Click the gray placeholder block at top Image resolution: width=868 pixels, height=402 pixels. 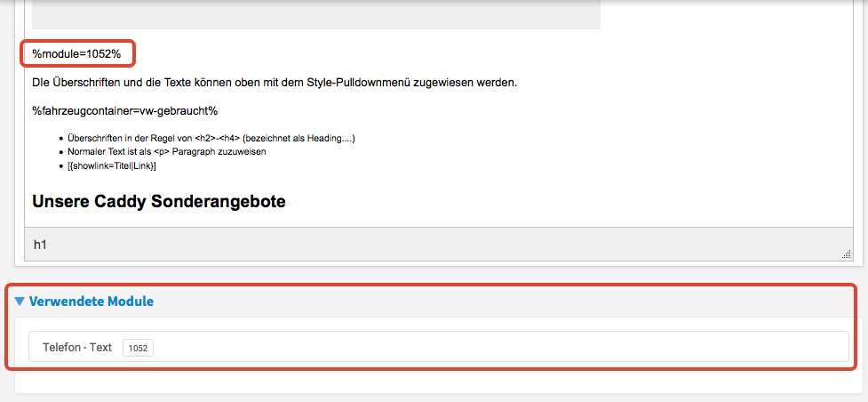click(315, 14)
